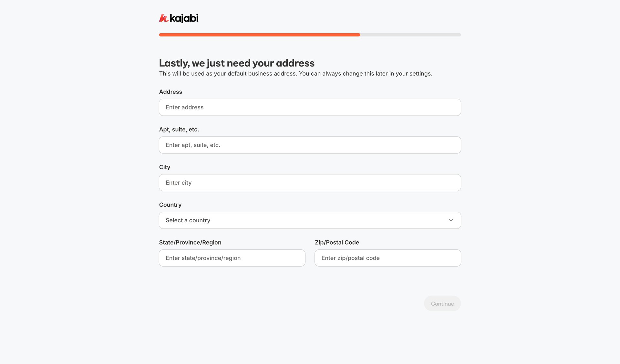Click the orange progress bar

(x=258, y=35)
